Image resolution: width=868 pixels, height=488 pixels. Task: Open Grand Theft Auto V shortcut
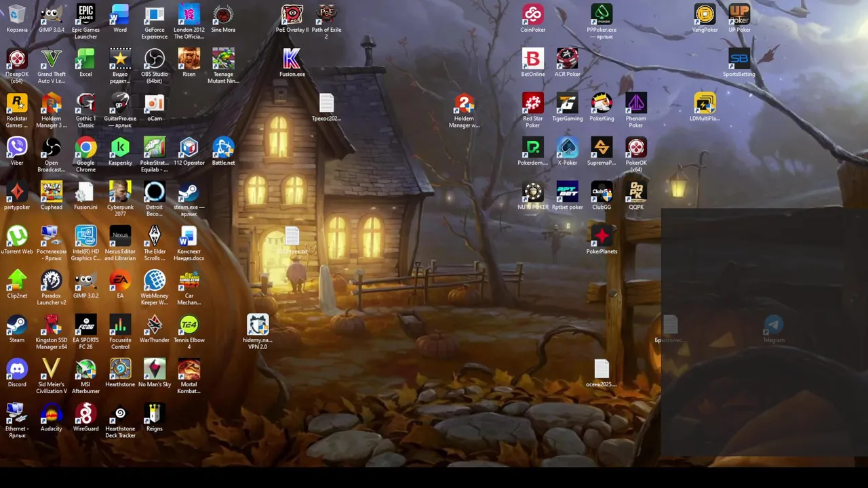[x=52, y=66]
